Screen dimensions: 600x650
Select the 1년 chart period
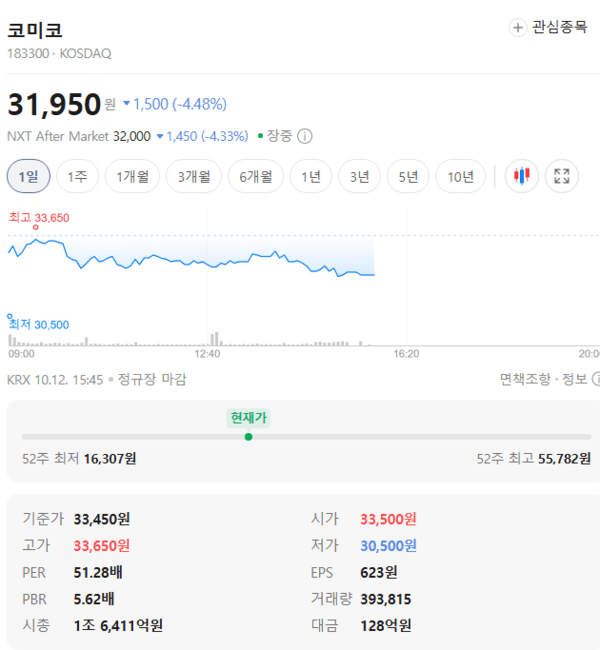tap(311, 176)
